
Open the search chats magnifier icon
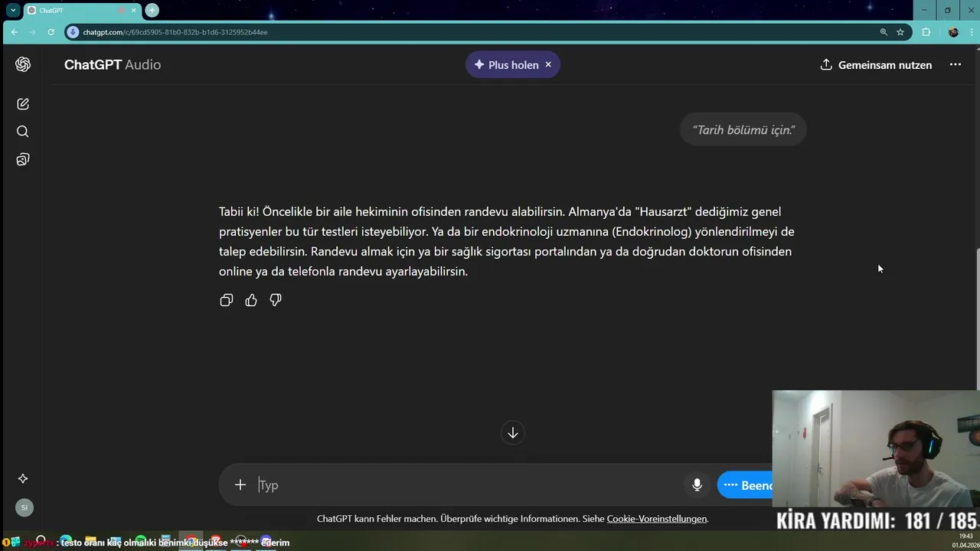23,132
